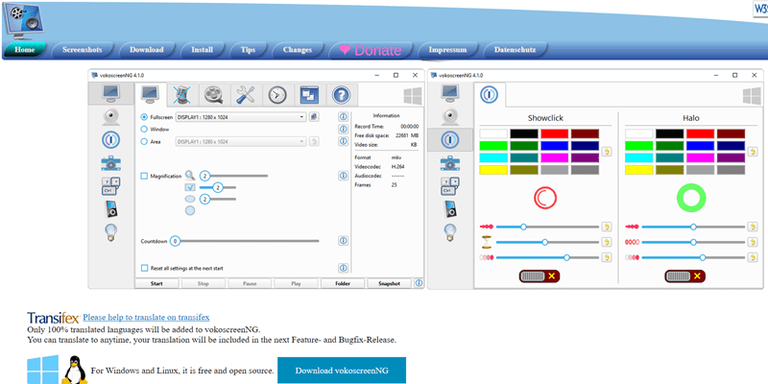This screenshot has width=768, height=384.
Task: Reset Showclick color with the arrow beside swatches
Action: pos(606,152)
